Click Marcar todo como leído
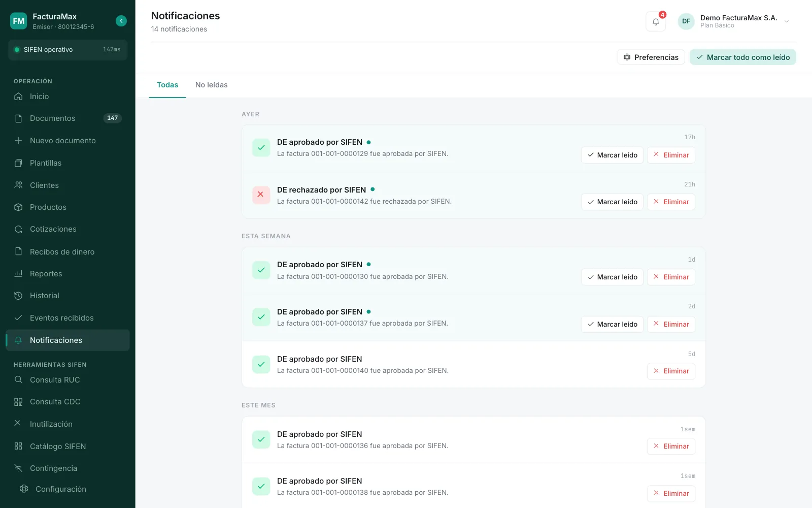The height and width of the screenshot is (508, 812). point(742,57)
